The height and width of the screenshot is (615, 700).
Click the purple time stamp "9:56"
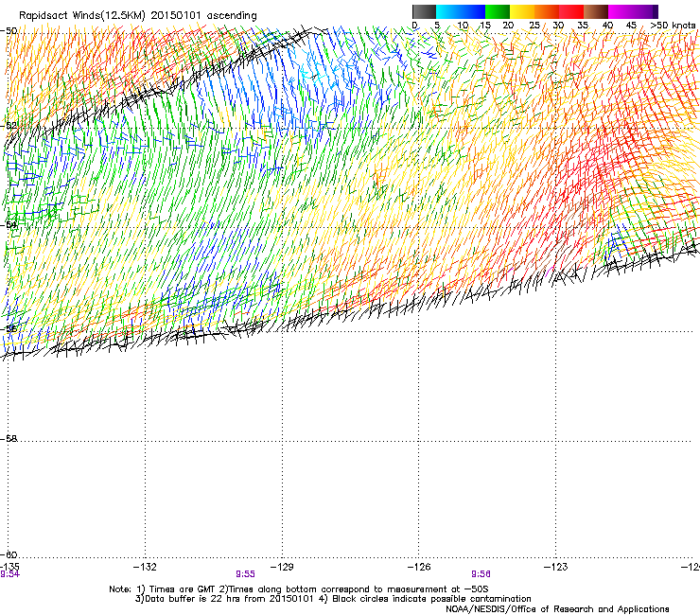point(481,574)
